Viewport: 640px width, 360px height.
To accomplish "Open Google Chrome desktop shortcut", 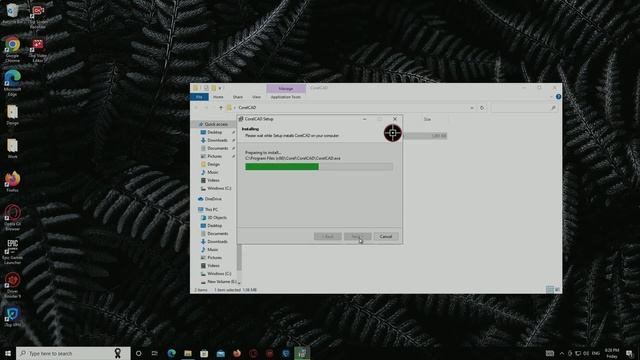I will click(x=12, y=49).
